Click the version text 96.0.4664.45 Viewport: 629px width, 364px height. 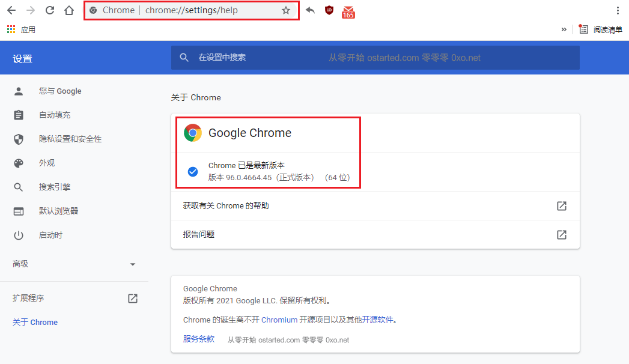pyautogui.click(x=249, y=178)
